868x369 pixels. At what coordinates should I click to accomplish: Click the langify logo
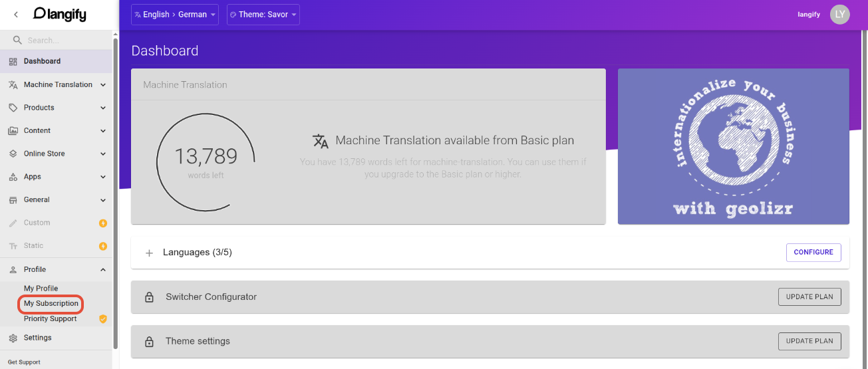tap(60, 14)
